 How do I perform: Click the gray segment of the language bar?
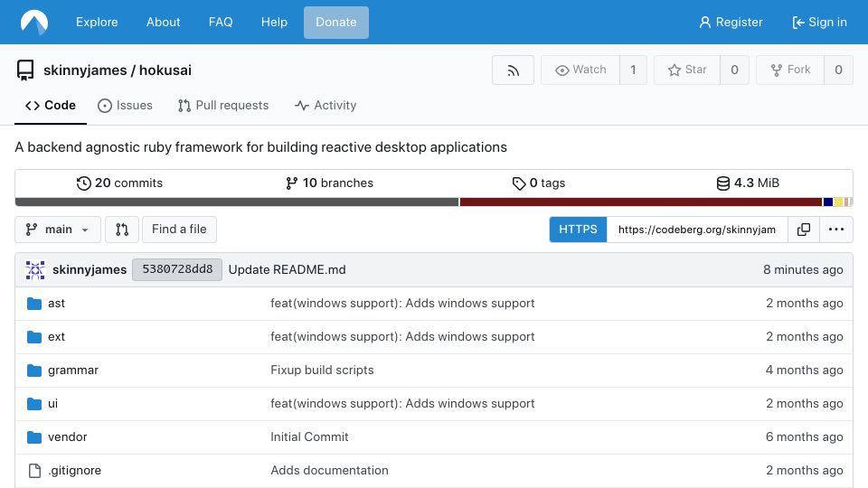point(237,202)
